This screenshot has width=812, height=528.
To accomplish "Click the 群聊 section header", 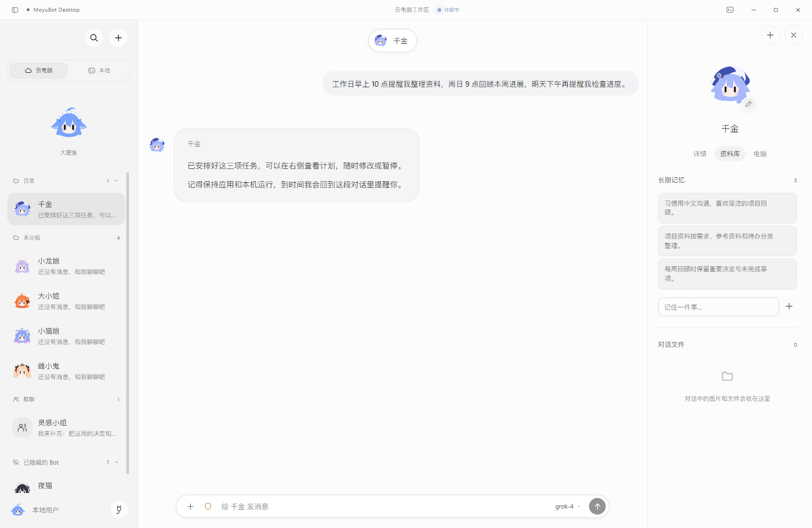I will [66, 399].
